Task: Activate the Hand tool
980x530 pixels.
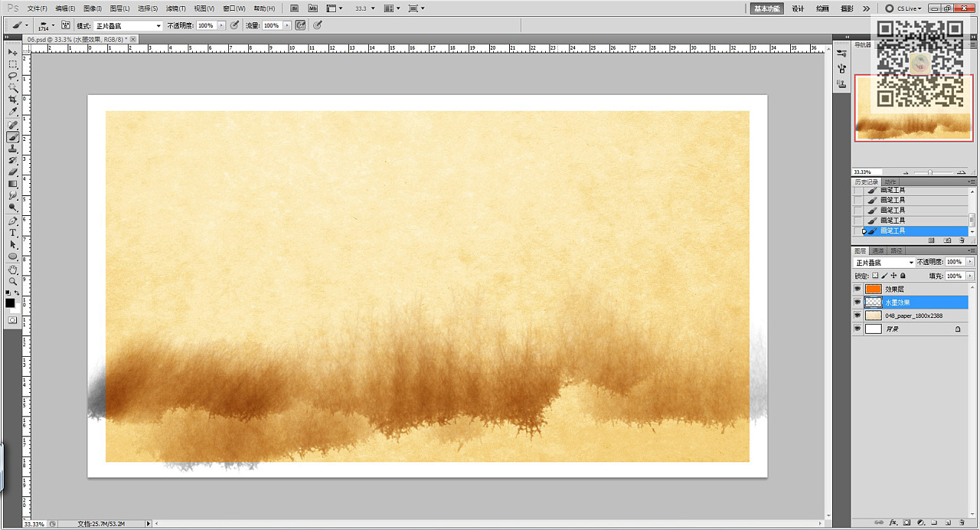Action: [x=13, y=270]
